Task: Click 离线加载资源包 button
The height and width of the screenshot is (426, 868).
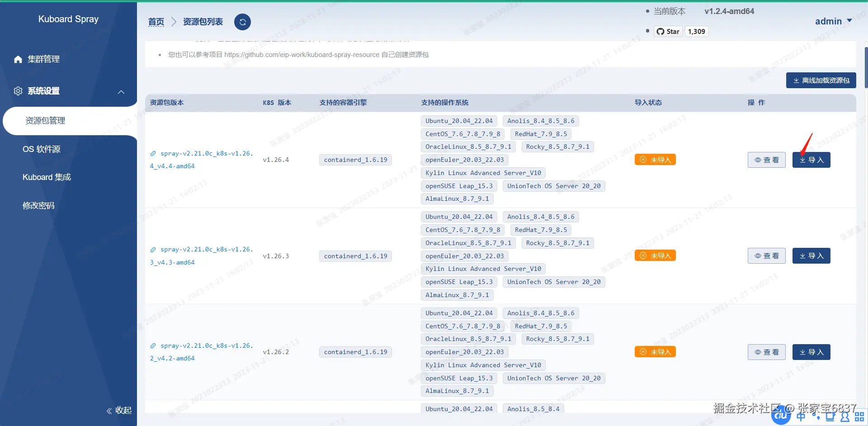Action: coord(821,80)
